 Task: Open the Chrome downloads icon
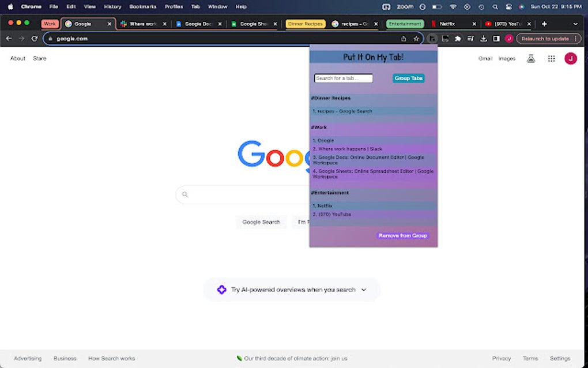484,39
